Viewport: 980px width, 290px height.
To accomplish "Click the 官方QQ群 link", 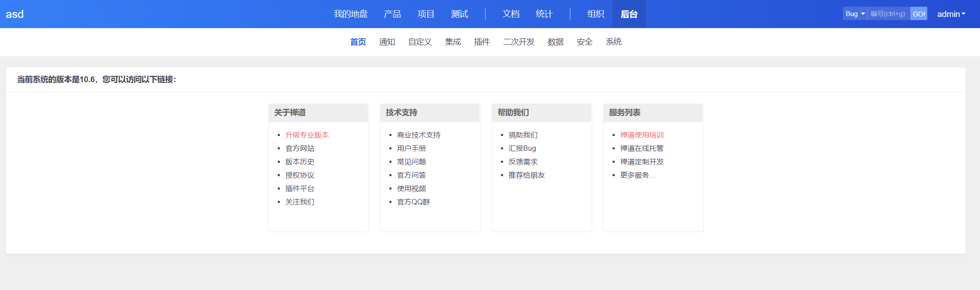I will coord(413,202).
